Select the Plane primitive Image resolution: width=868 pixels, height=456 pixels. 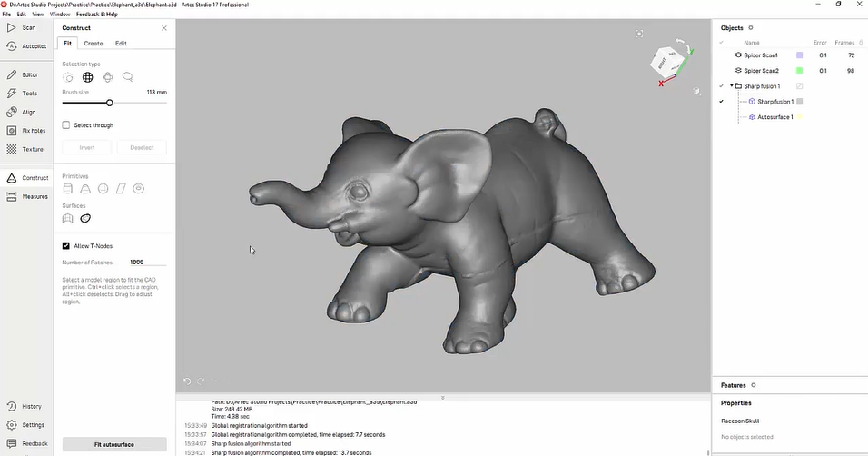click(121, 189)
